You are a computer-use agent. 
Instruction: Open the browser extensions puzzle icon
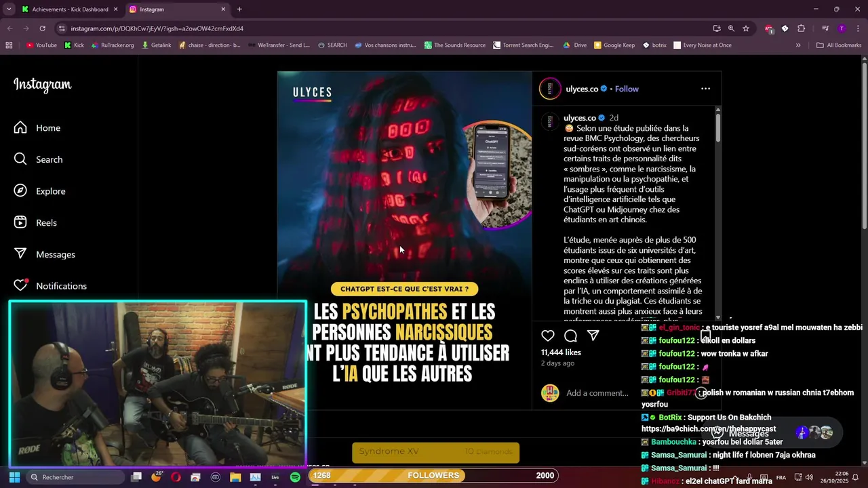[801, 28]
